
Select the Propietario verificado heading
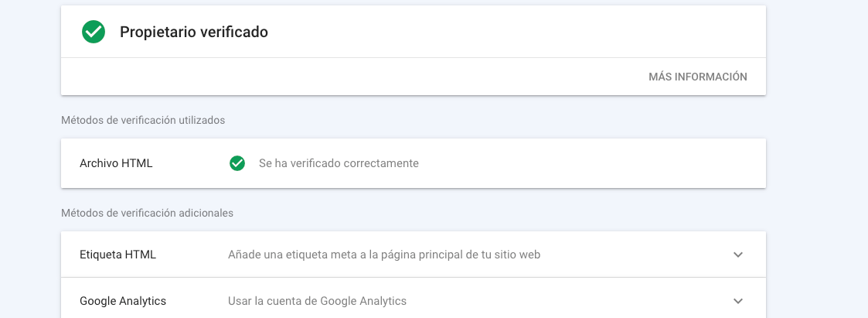(194, 32)
